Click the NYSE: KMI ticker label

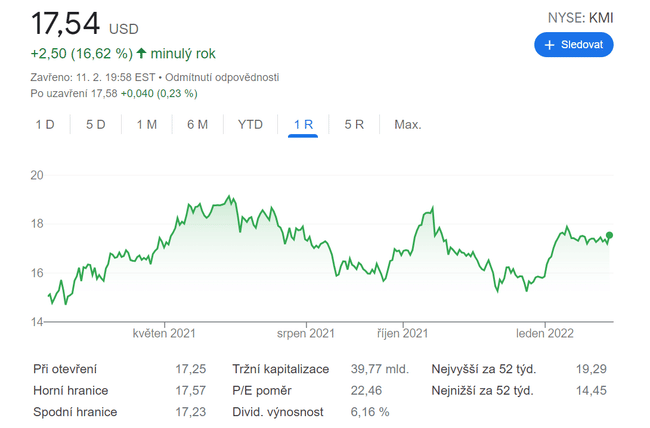(580, 17)
